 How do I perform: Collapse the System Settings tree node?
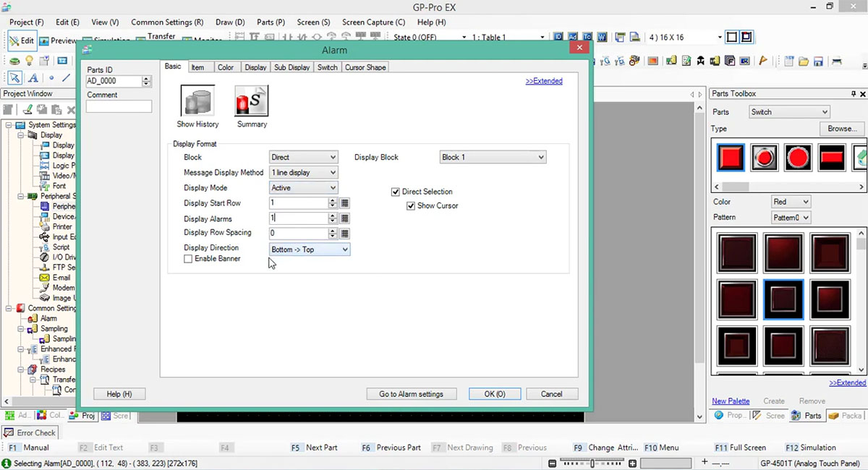(x=9, y=125)
